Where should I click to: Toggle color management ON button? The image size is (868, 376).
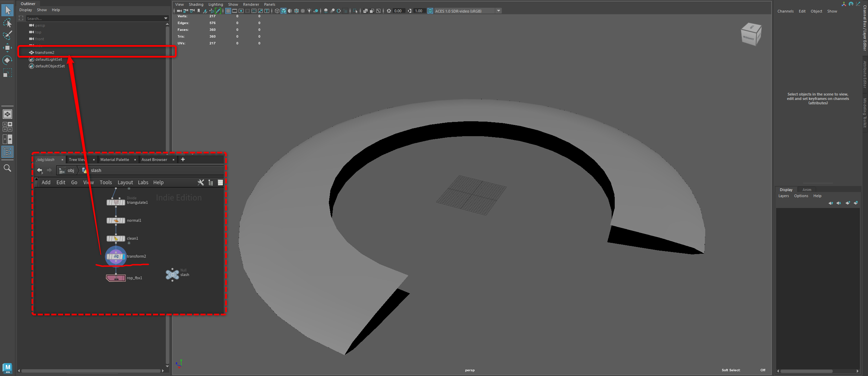tap(430, 11)
